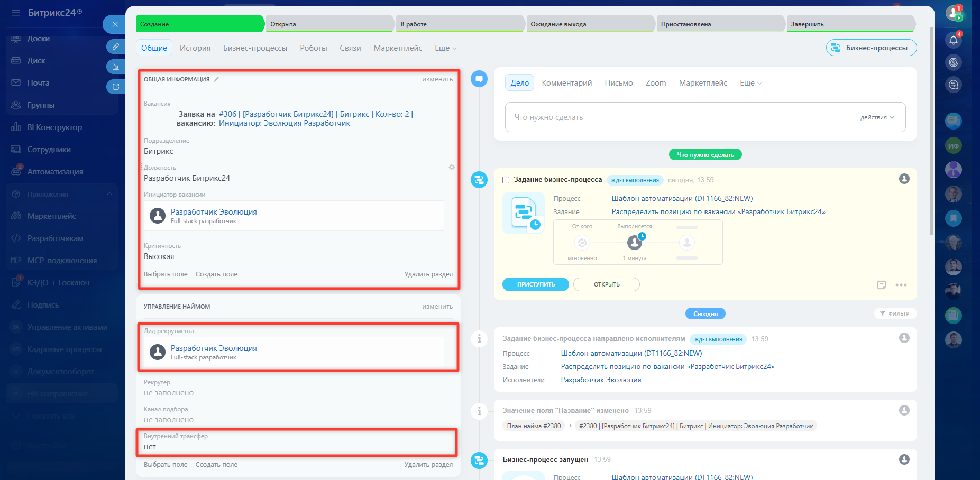Open Автоматизация in the left sidebar

[x=55, y=172]
